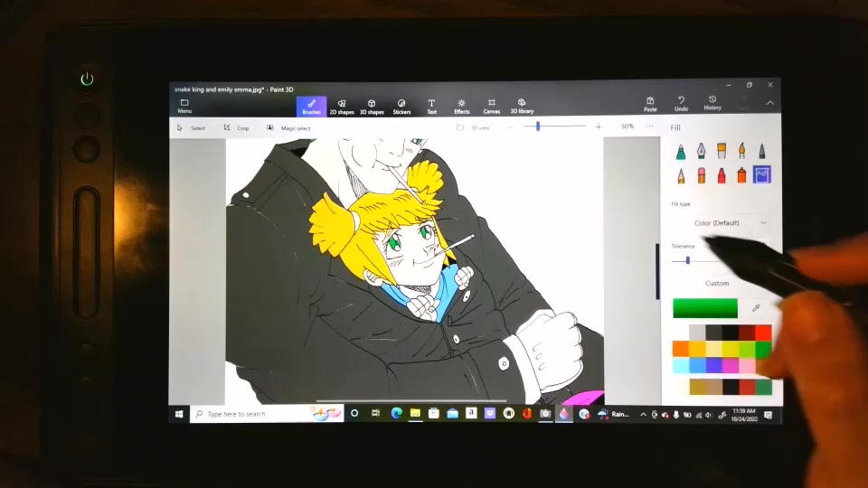
Task: Select the Oil brush tool
Action: (x=722, y=151)
